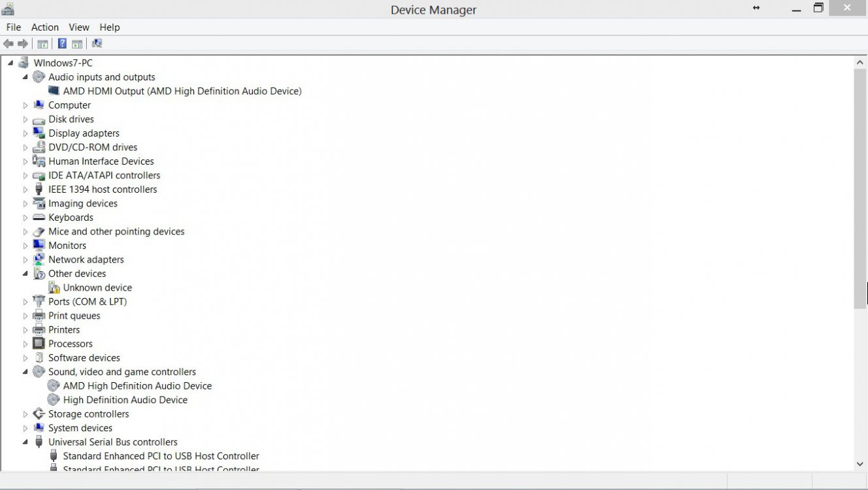Expand the Network adapters category
Image resolution: width=868 pixels, height=490 pixels.
[25, 259]
